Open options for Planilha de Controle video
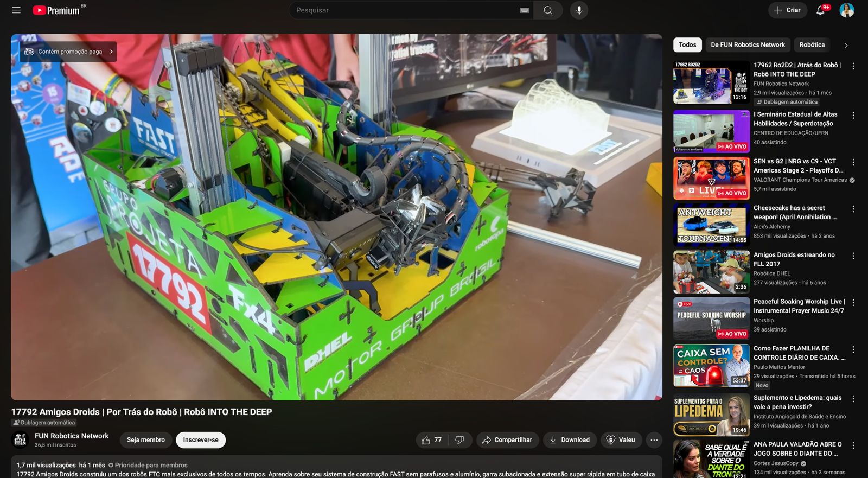This screenshot has width=868, height=478. (x=853, y=349)
